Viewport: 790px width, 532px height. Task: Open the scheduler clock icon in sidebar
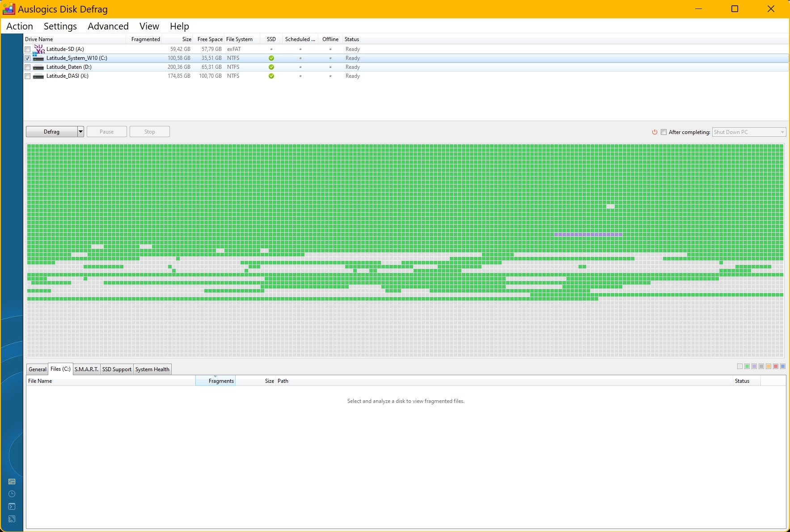(12, 494)
